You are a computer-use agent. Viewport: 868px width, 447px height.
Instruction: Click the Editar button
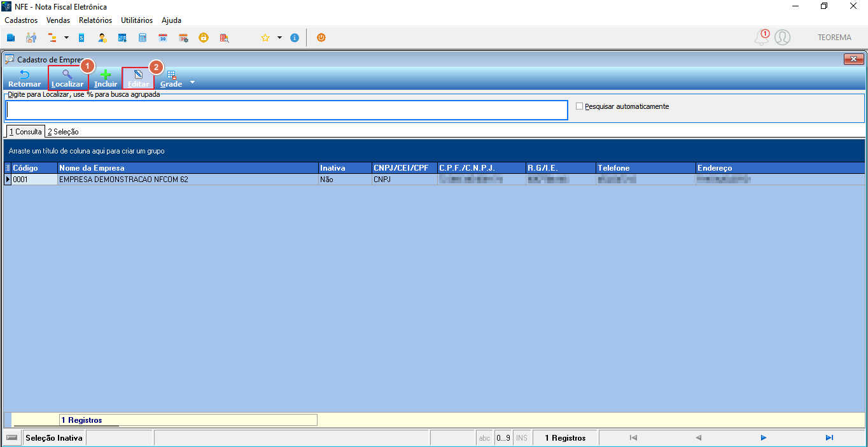point(138,79)
